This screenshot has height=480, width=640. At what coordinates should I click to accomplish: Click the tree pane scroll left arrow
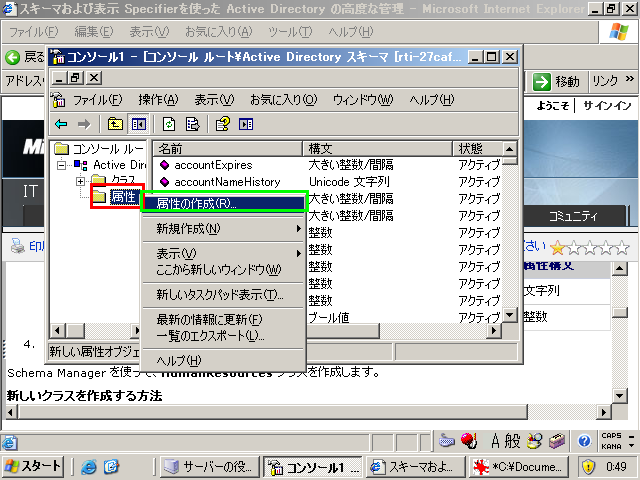[58, 331]
